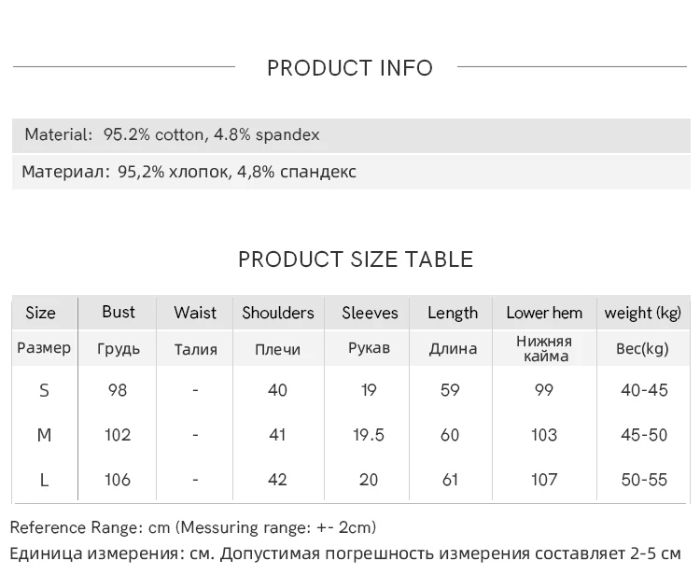Screen dimensions: 700x588
Task: Click the Russian Материал composition row
Action: pyautogui.click(x=189, y=172)
